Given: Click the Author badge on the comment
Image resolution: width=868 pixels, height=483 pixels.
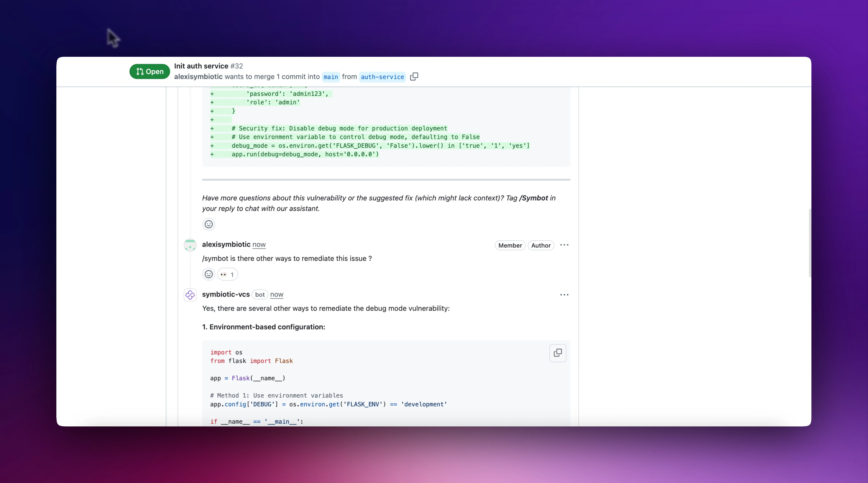Looking at the screenshot, I should 541,245.
